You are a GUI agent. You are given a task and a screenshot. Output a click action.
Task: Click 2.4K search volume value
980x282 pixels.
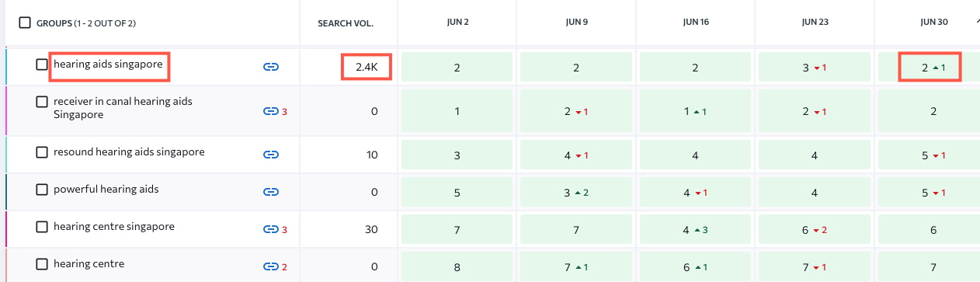(367, 68)
